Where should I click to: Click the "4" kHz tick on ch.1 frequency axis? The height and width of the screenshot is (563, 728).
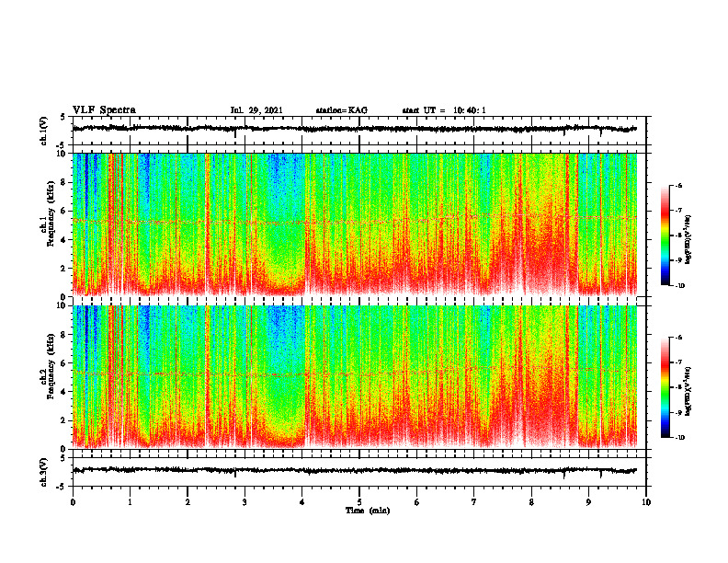click(63, 240)
